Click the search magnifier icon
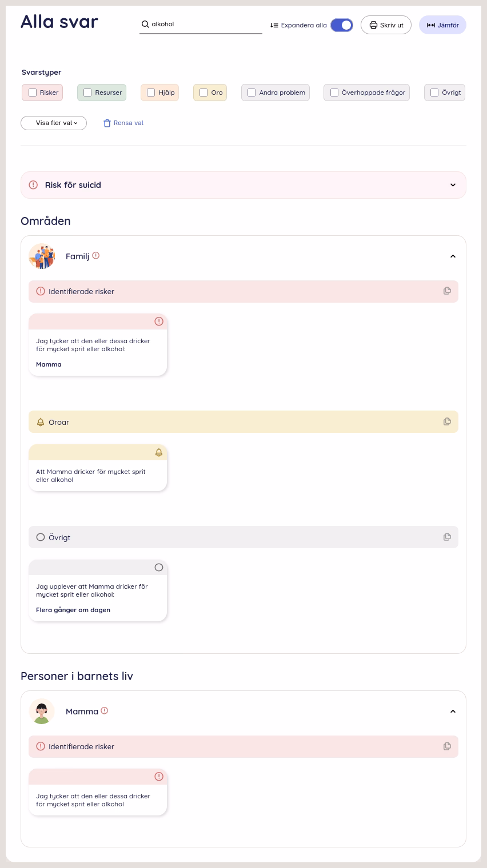Viewport: 487px width, 868px height. pyautogui.click(x=145, y=24)
